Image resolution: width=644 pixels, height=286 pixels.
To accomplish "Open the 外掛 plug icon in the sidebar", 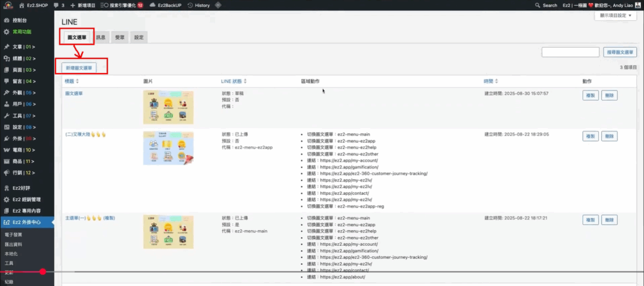I will coord(6,139).
